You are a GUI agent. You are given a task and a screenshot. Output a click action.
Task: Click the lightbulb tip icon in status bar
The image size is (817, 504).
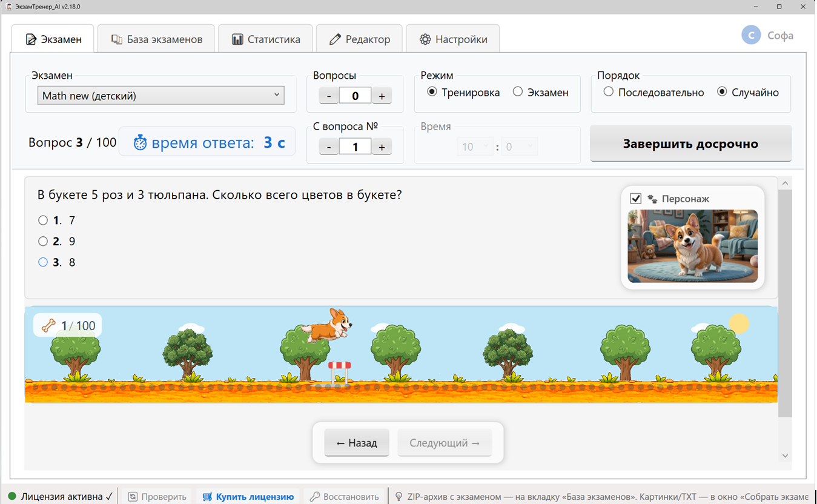click(399, 496)
